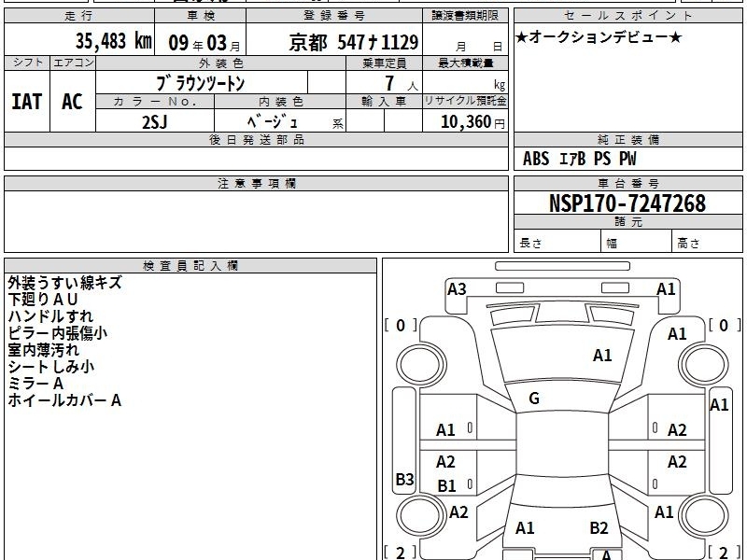Select the IAT shift type value
Image resolution: width=747 pixels, height=560 pixels.
pos(27,102)
